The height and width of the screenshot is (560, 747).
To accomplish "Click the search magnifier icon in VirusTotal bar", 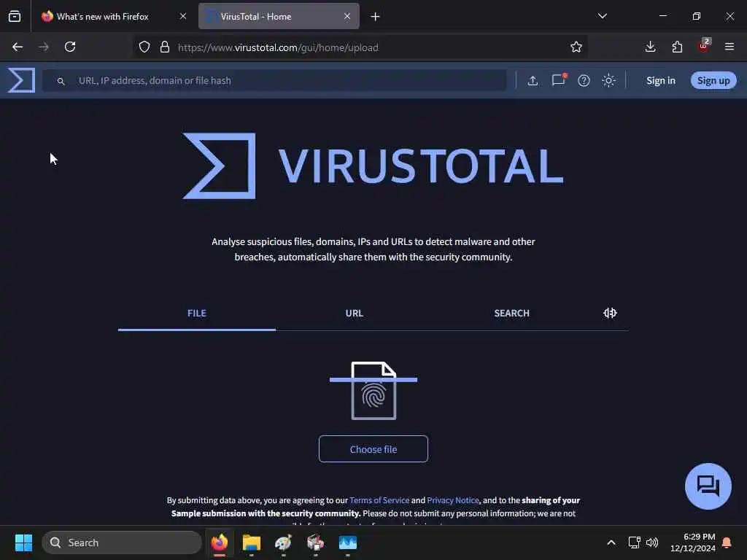I will coord(61,81).
